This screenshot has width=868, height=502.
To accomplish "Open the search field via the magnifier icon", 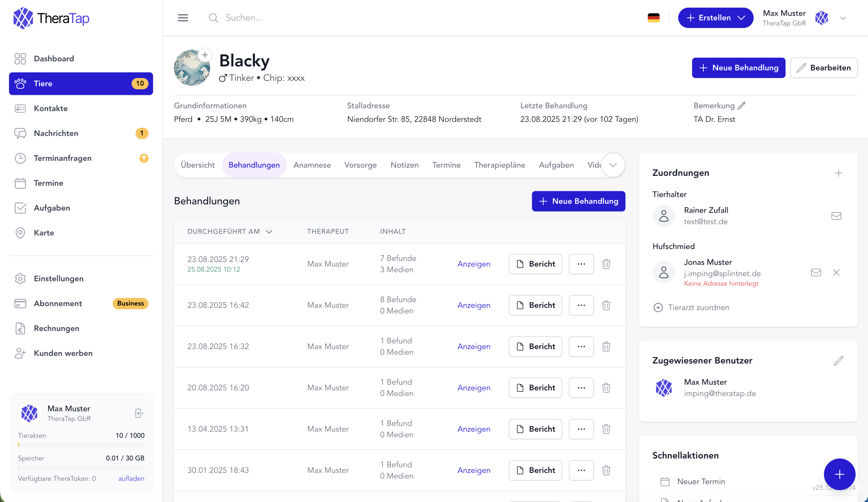I will point(213,18).
